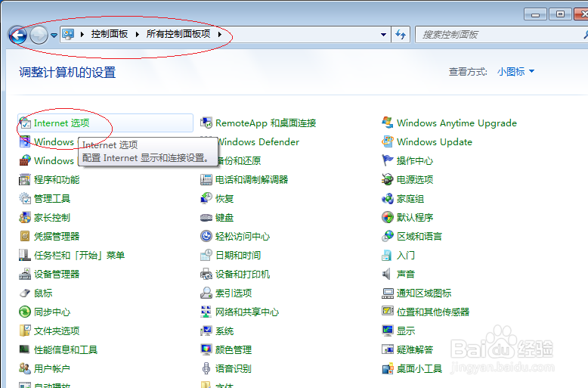Open the 声音 speaker icon
Screen dimensions: 588x388
[x=388, y=274]
